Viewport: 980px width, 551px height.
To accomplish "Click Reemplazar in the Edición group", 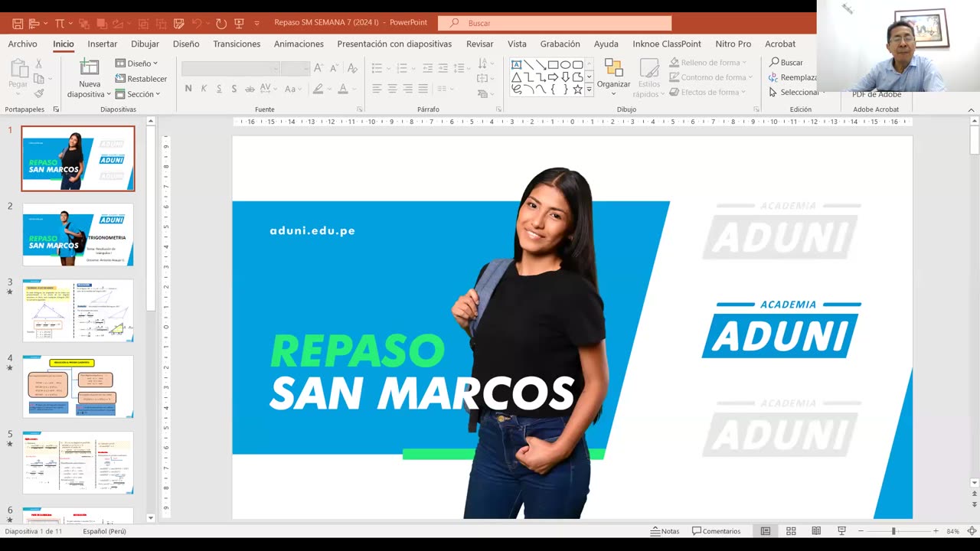I will click(x=793, y=77).
